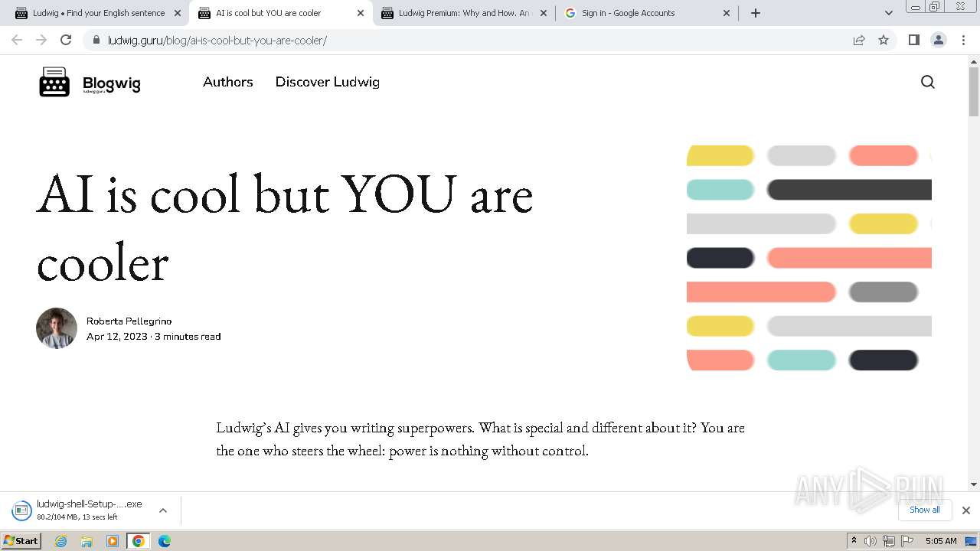This screenshot has height=551, width=980.
Task: Click the page vertical scrollbar thumb
Action: [x=974, y=91]
